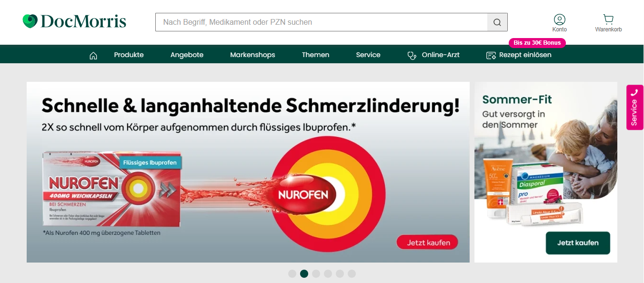The height and width of the screenshot is (283, 644).
Task: Open the Produkte menu
Action: click(129, 55)
